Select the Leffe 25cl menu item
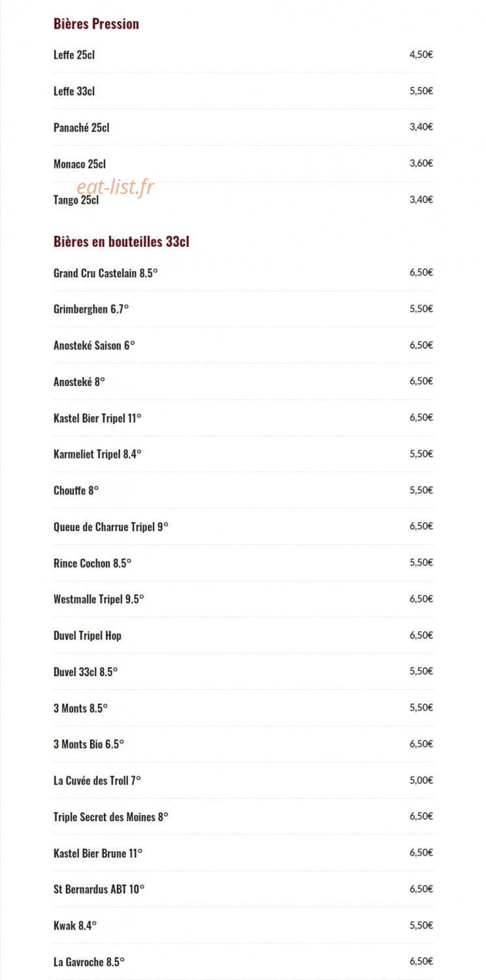The width and height of the screenshot is (486, 980). [x=74, y=55]
